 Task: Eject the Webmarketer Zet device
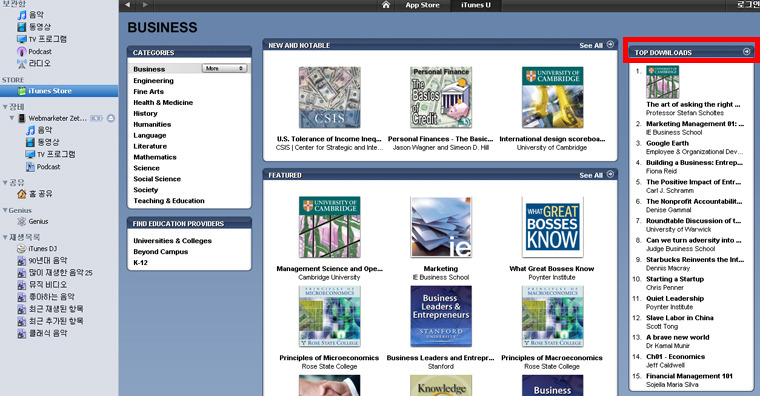click(111, 118)
